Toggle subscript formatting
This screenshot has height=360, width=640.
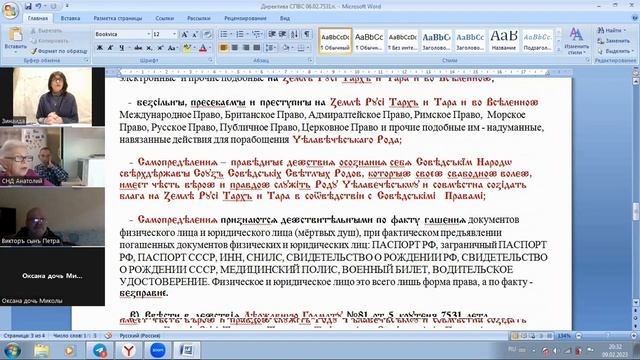pyautogui.click(x=149, y=48)
